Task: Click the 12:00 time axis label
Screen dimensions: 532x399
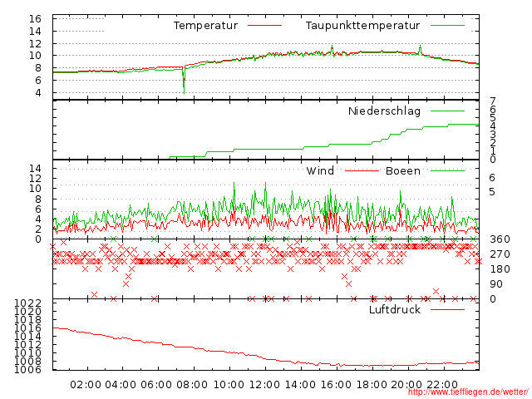Action: click(x=264, y=385)
